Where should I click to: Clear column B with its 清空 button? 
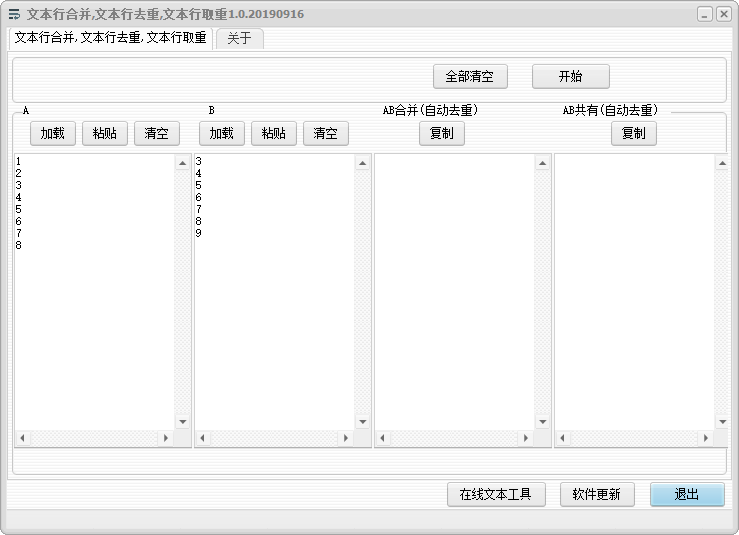pos(325,133)
